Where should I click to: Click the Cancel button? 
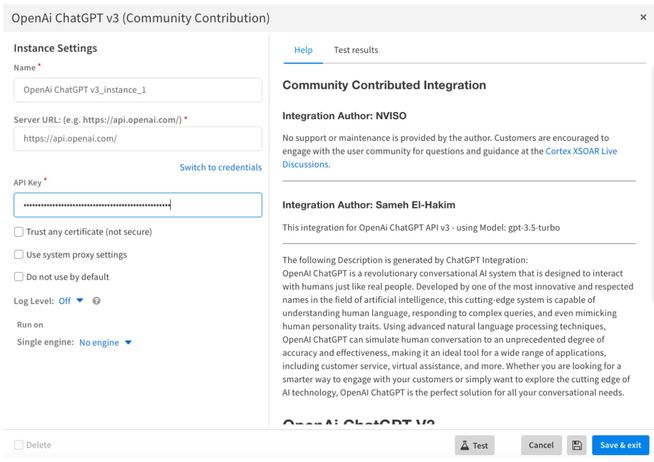pyautogui.click(x=541, y=445)
